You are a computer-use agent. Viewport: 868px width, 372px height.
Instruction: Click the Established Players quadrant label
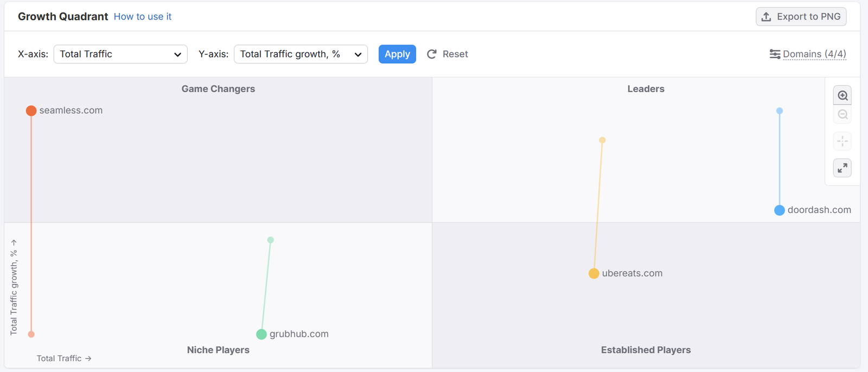[x=646, y=350]
